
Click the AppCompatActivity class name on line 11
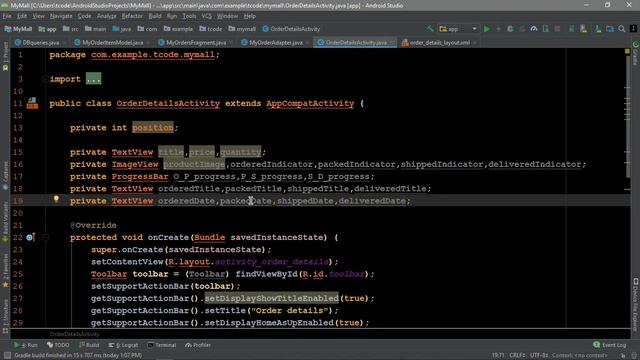[310, 103]
